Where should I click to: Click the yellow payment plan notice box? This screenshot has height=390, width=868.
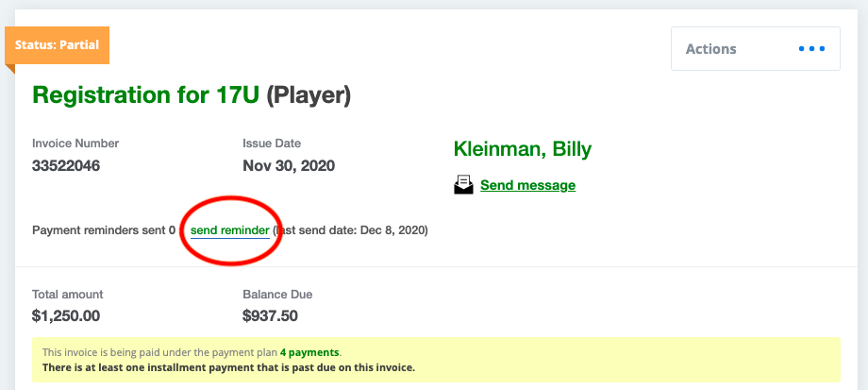(x=436, y=360)
